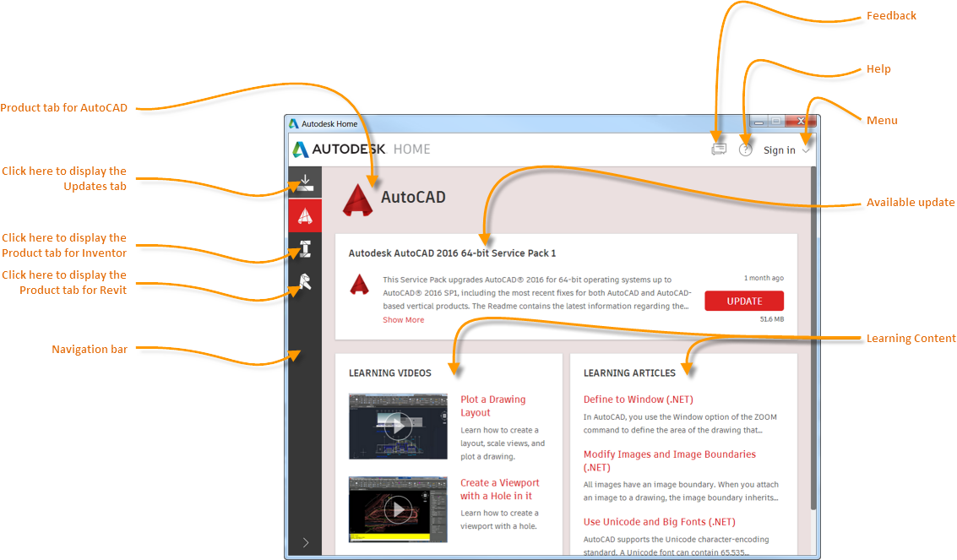Image resolution: width=957 pixels, height=560 pixels.
Task: Click the Plot a Drawing Layout thumbnail
Action: [x=397, y=426]
